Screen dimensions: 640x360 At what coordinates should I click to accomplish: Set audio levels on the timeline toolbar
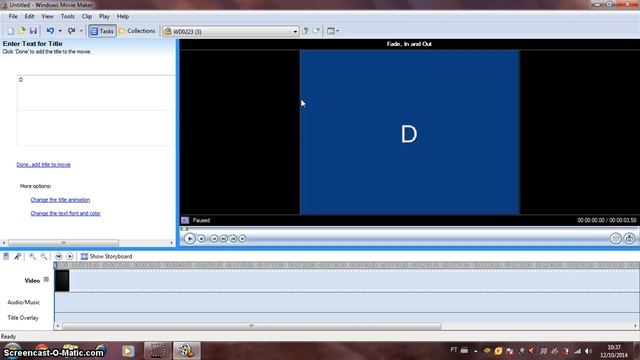pyautogui.click(x=6, y=256)
